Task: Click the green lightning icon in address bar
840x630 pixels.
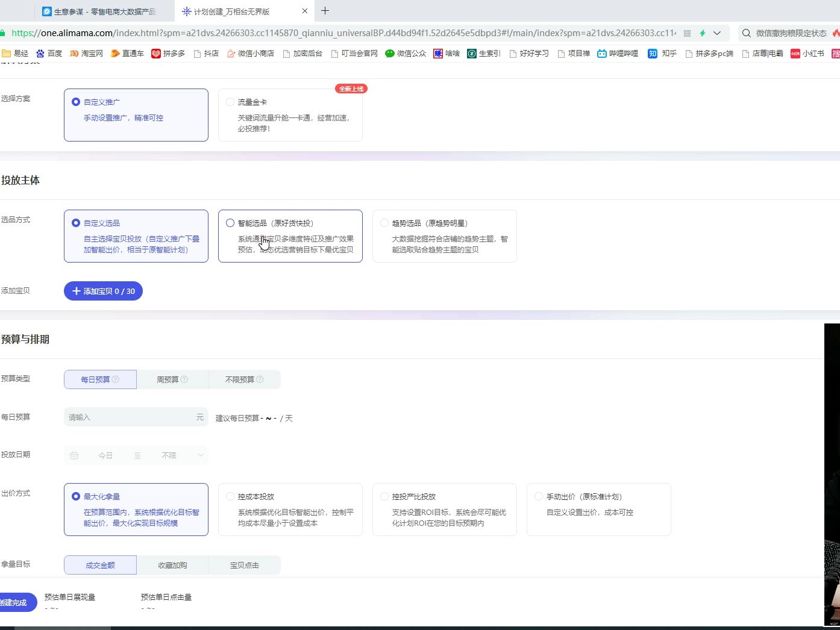Action: coord(702,33)
